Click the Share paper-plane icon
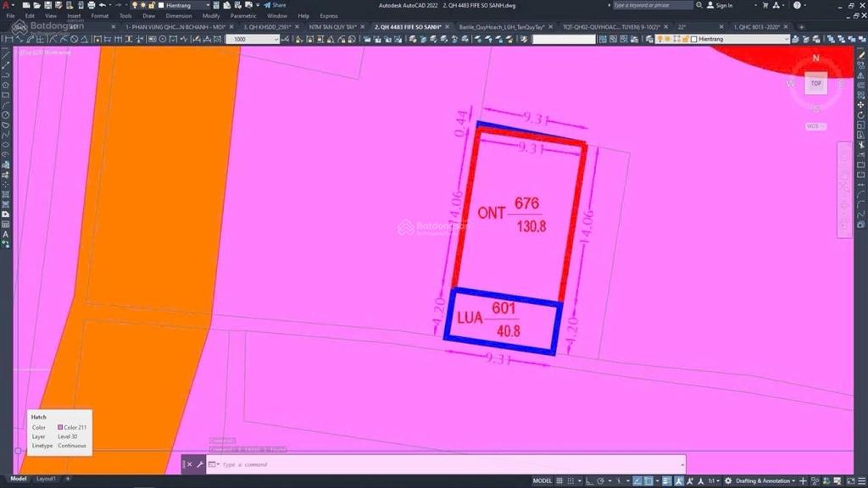This screenshot has height=488, width=868. [267, 5]
